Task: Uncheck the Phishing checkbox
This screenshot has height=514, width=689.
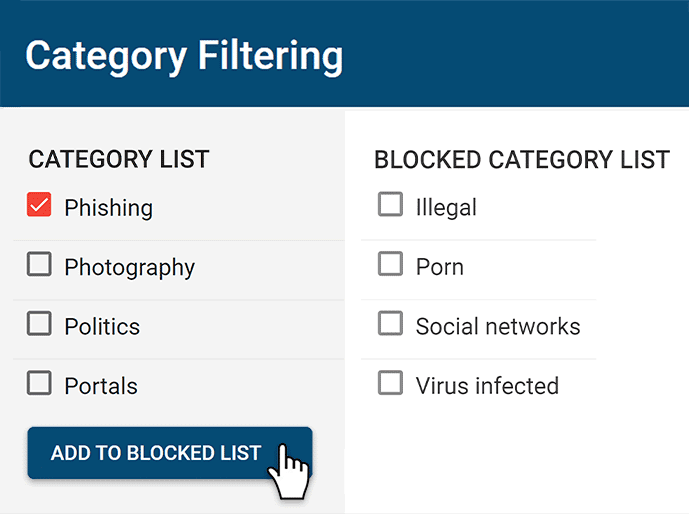Action: pos(39,206)
